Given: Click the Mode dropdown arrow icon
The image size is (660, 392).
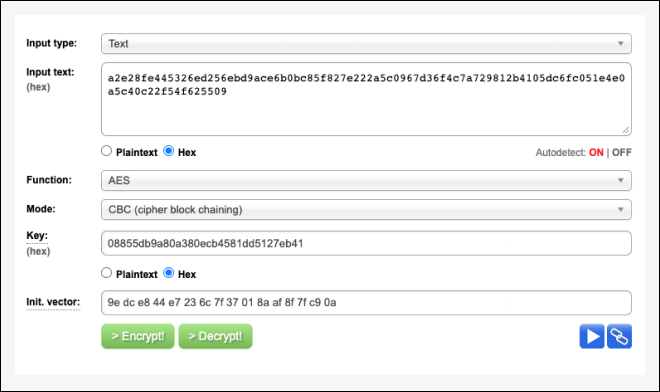Looking at the screenshot, I should pos(620,210).
